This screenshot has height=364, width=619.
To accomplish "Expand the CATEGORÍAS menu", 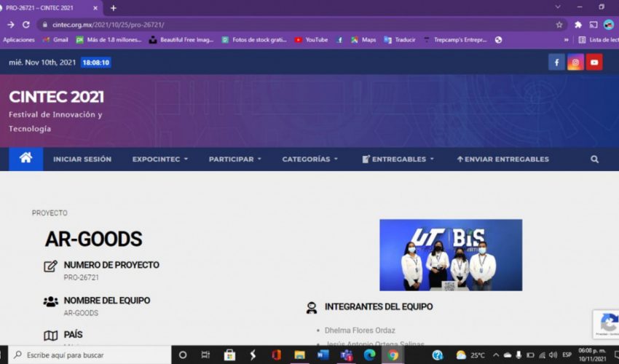I will [x=310, y=159].
